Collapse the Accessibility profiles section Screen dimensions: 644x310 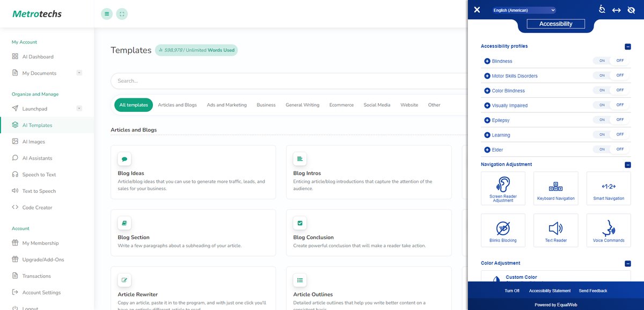click(x=627, y=47)
